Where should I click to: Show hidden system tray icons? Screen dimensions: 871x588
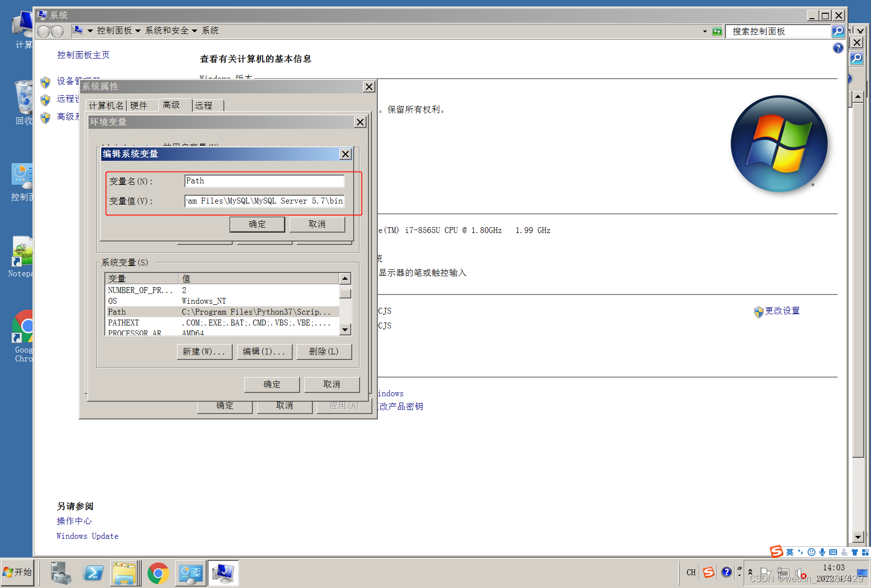click(x=750, y=572)
